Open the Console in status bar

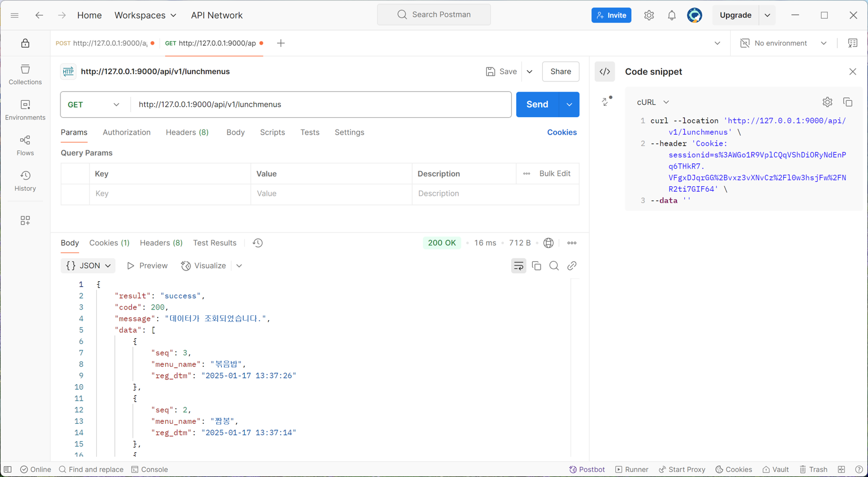[149, 470]
